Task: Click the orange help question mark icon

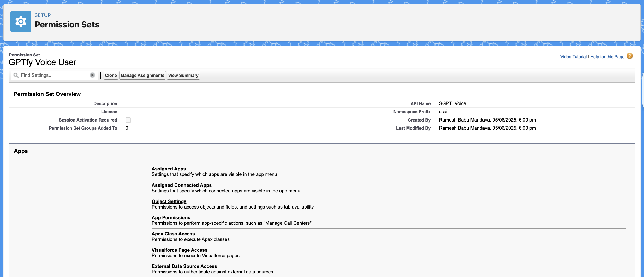Action: pos(630,56)
